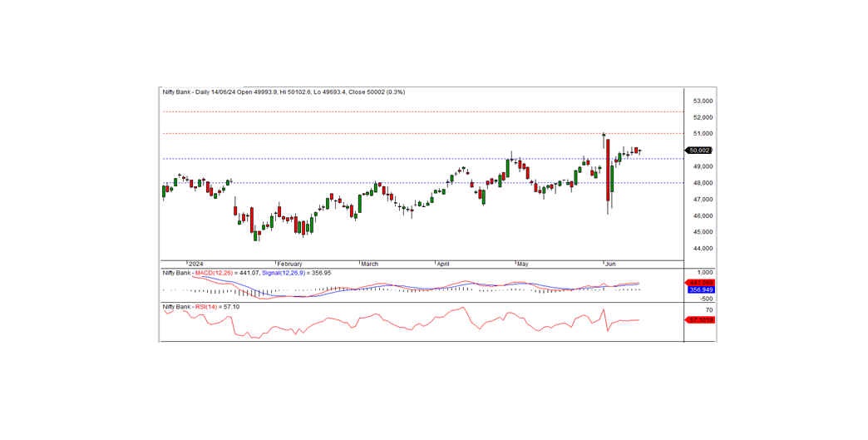Click the last candlestick on the price chart
Screen dimensions: 868x440
point(640,151)
